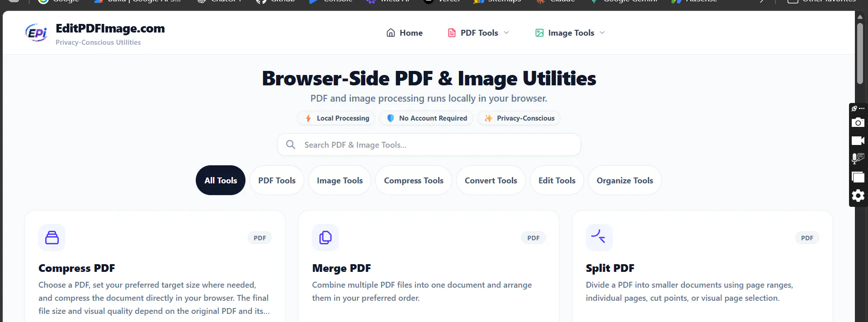Click the EditPDFImage.com site title
This screenshot has height=322, width=868.
point(110,28)
